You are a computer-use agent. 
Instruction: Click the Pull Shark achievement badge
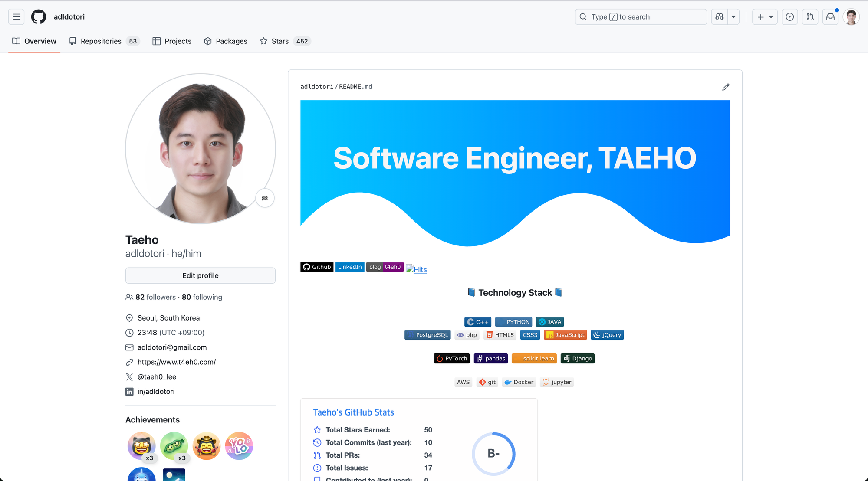click(141, 475)
